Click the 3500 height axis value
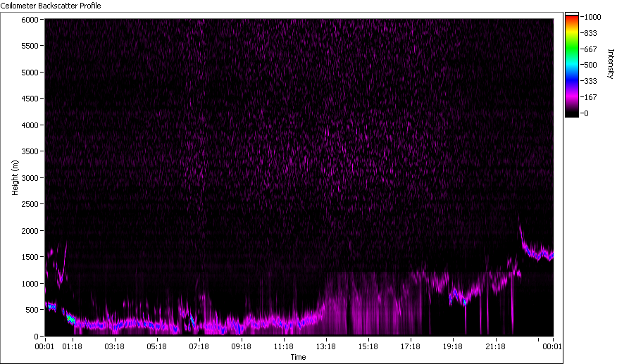617x364 pixels. (x=30, y=151)
